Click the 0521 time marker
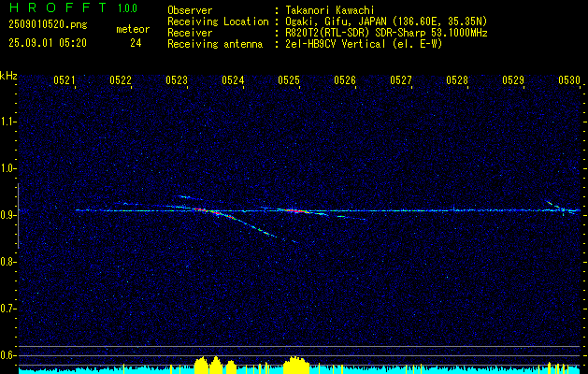The height and width of the screenshot is (374, 588). (65, 80)
